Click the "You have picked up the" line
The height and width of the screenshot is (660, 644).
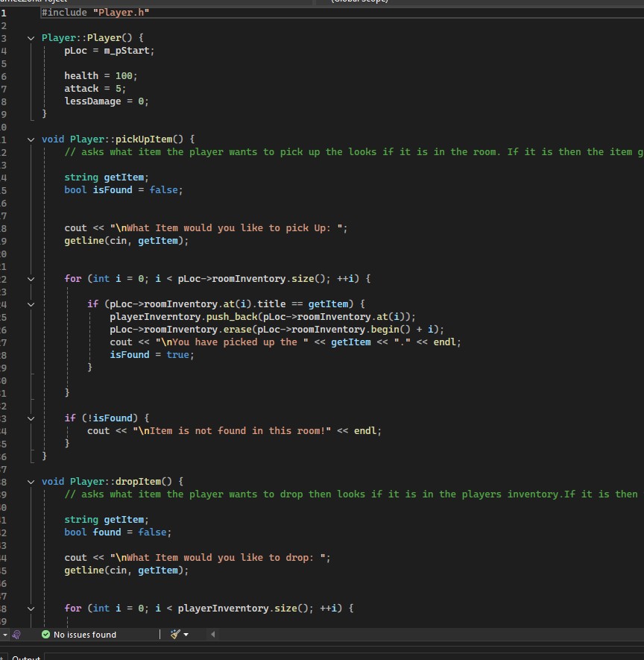point(285,342)
